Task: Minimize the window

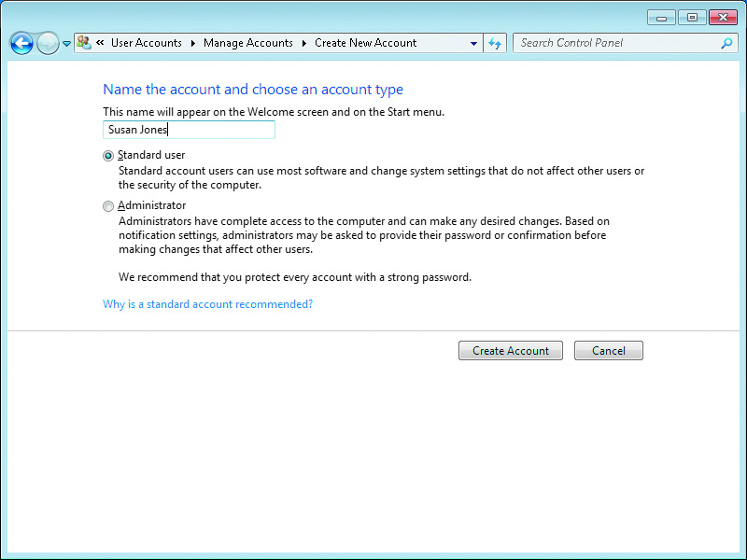Action: (661, 18)
